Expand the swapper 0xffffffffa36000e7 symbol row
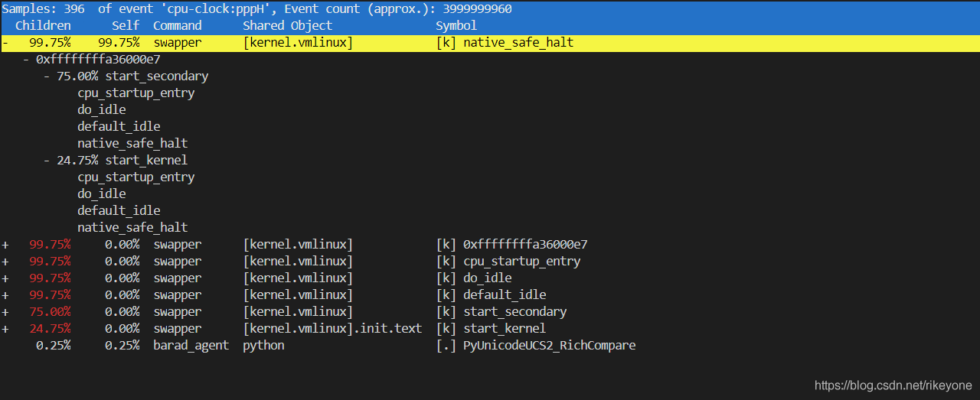Image resolution: width=980 pixels, height=400 pixels. pyautogui.click(x=5, y=245)
